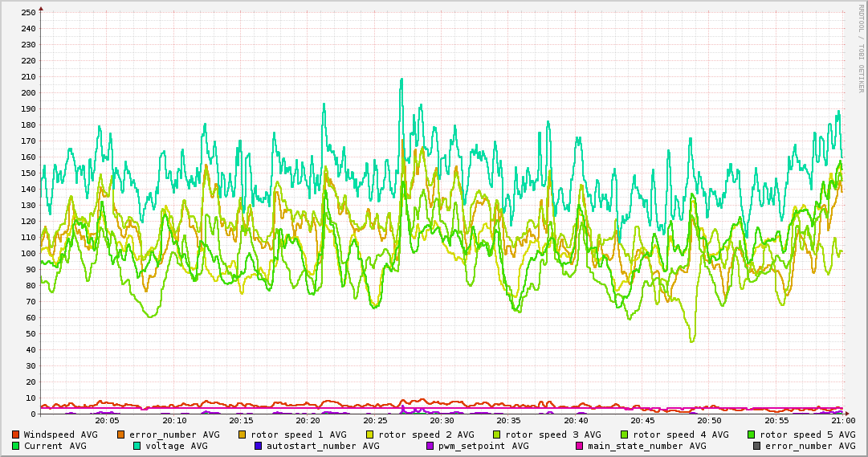Click the 20:50 time axis label
Viewport: 868px width, 457px height.
point(710,420)
